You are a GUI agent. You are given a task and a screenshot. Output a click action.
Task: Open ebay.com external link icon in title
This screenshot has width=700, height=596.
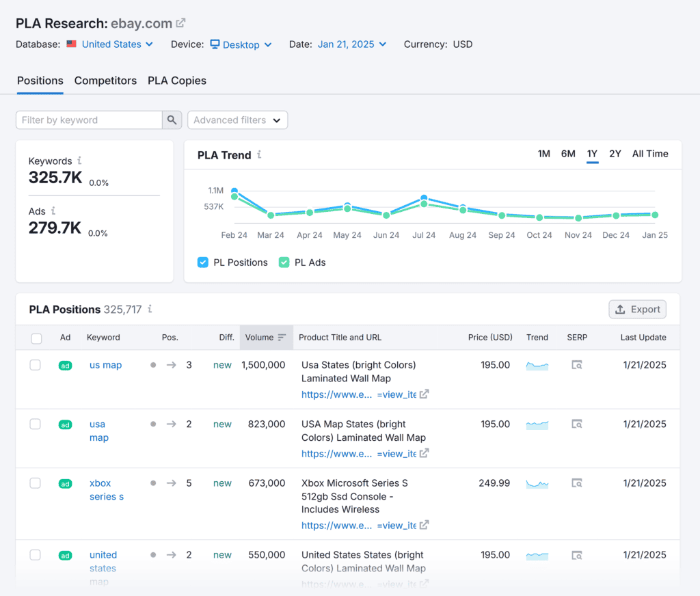pos(180,23)
